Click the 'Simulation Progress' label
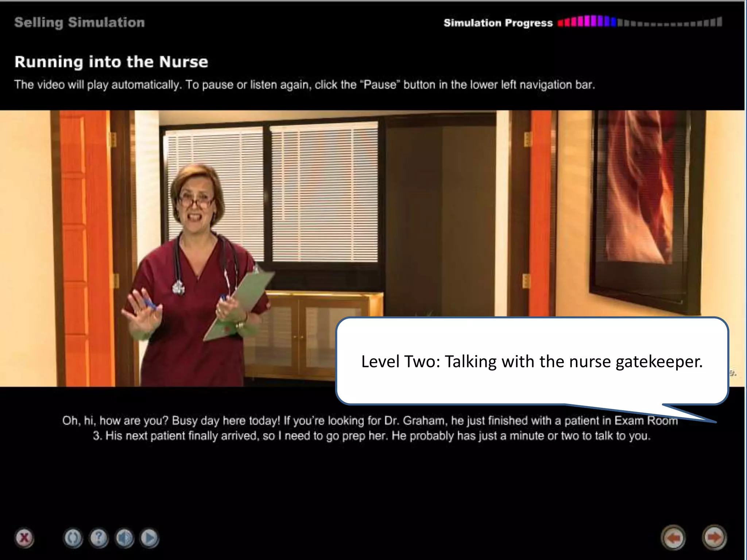 pyautogui.click(x=498, y=23)
